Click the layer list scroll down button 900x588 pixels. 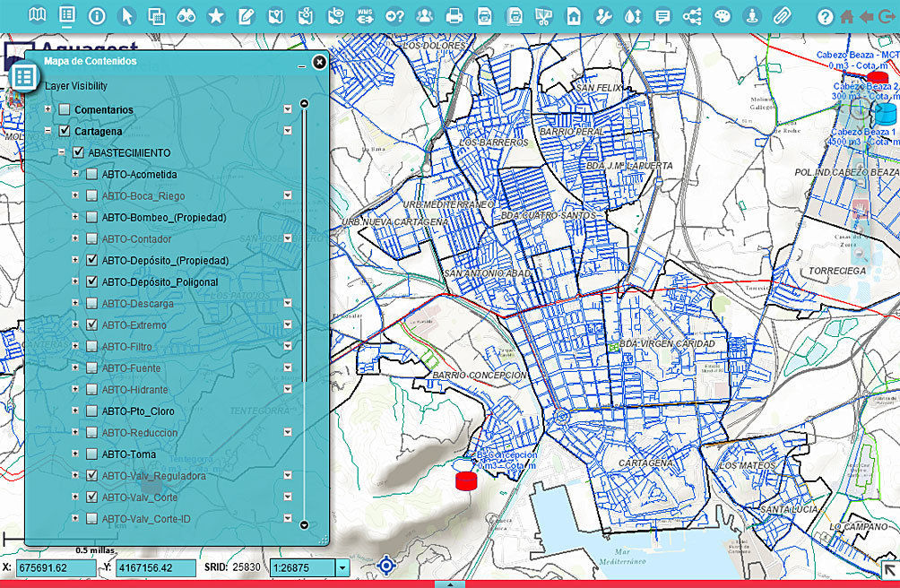tap(304, 524)
